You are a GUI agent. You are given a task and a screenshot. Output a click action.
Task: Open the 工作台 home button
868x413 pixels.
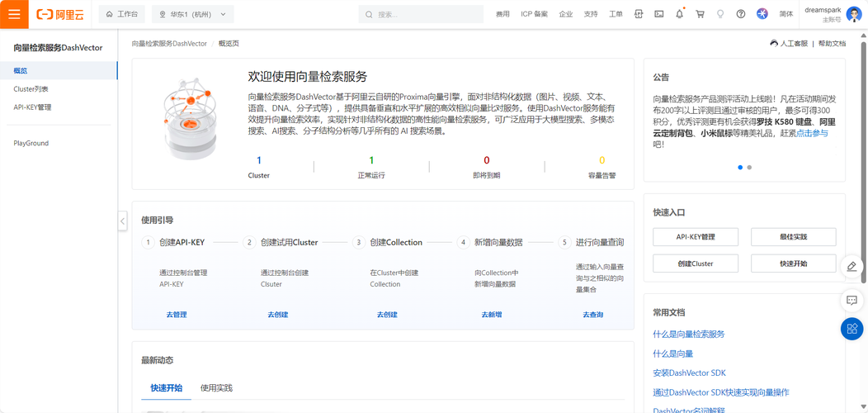tap(121, 14)
